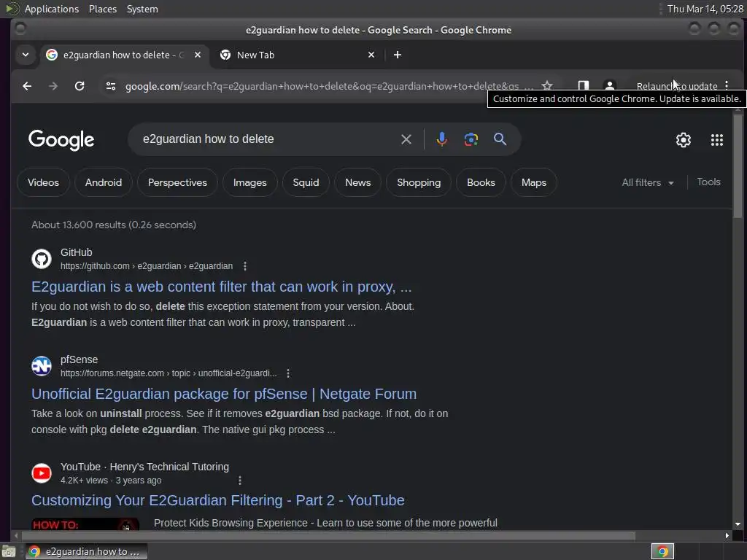Show desktop via bottom-left panel icon

pos(9,551)
